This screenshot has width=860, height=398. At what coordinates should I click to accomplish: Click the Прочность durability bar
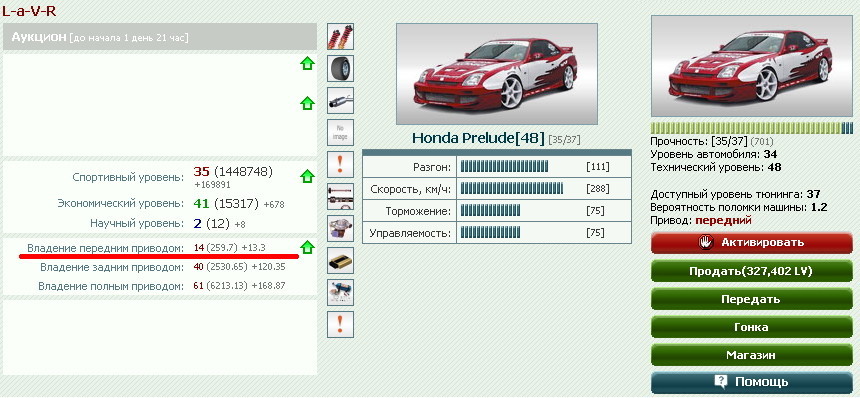[x=752, y=128]
